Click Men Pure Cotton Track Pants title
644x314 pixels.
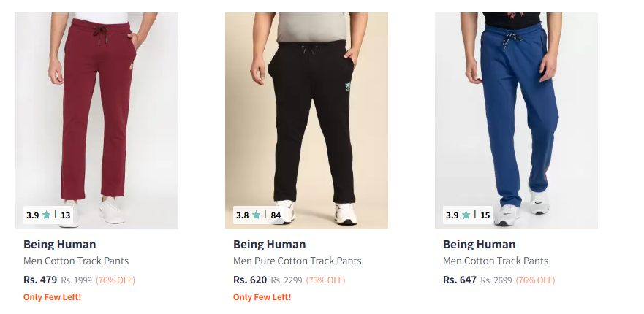click(297, 261)
